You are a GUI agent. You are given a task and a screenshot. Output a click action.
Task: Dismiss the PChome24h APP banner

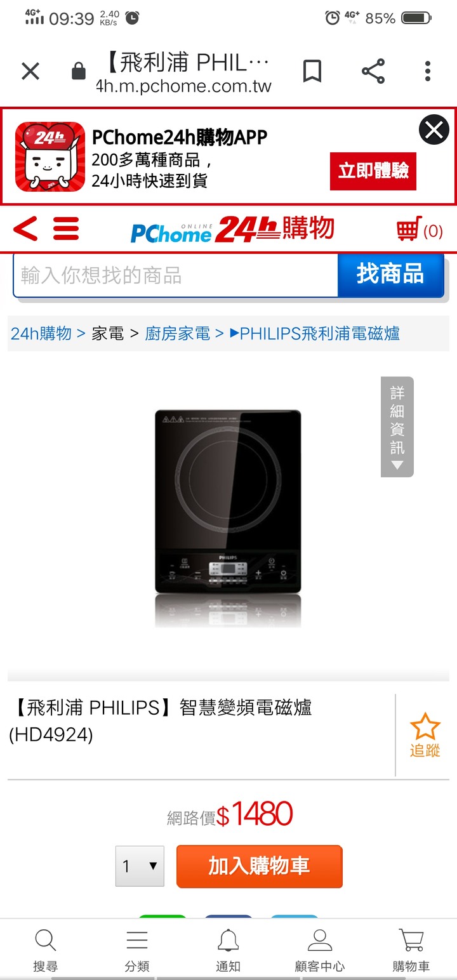[434, 131]
